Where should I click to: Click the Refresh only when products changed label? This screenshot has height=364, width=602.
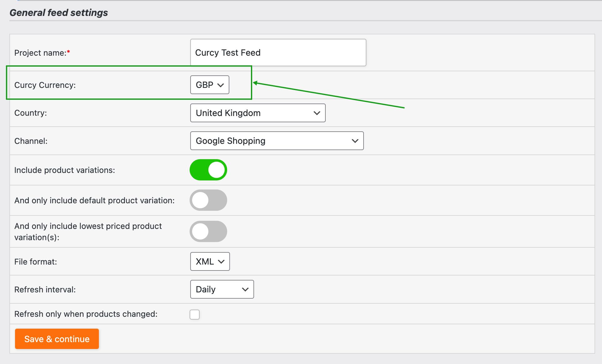click(x=86, y=314)
